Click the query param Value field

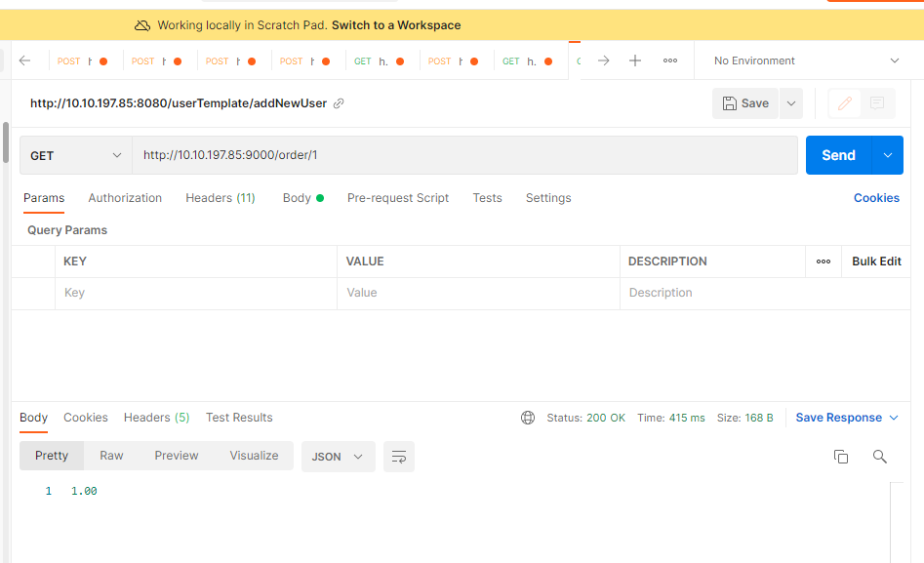pos(478,293)
